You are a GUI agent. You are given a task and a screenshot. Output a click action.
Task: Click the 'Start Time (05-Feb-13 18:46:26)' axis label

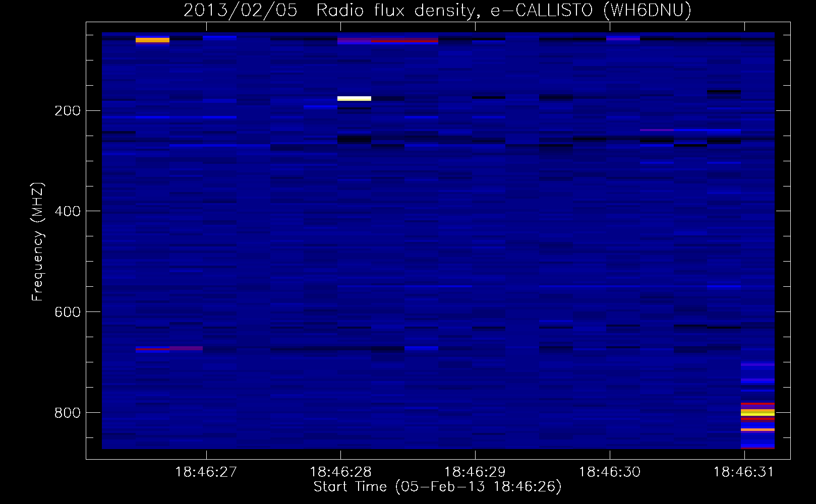point(437,487)
